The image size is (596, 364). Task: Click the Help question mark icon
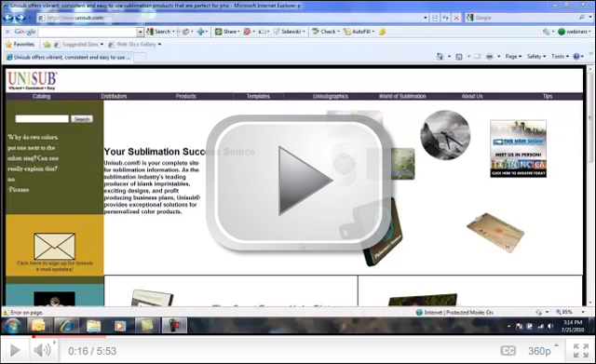click(x=576, y=56)
